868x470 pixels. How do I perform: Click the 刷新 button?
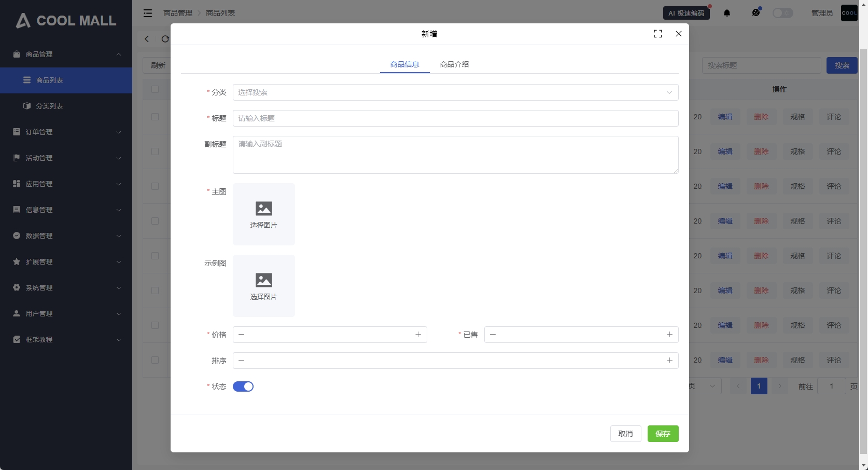point(158,65)
